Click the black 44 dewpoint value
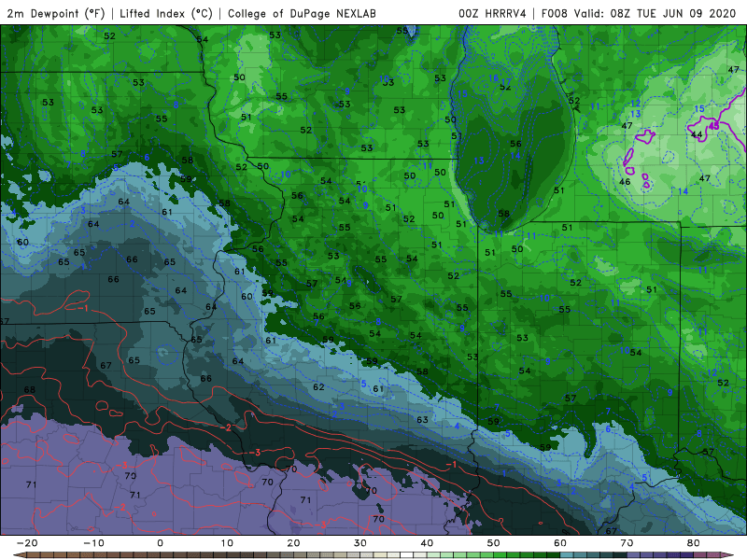Screen dimensions: 747x560 pyautogui.click(x=697, y=134)
